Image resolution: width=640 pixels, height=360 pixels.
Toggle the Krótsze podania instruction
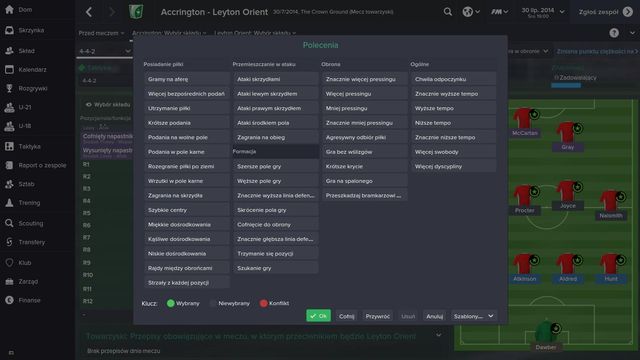(x=187, y=123)
